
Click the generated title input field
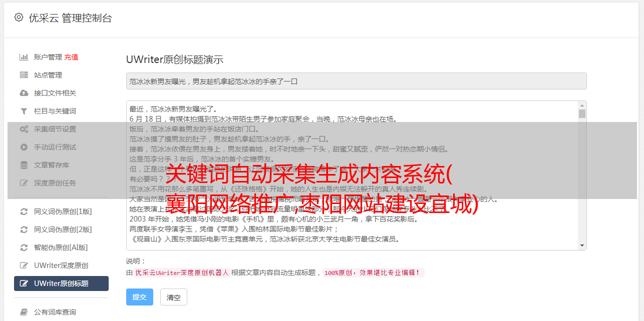(356, 81)
